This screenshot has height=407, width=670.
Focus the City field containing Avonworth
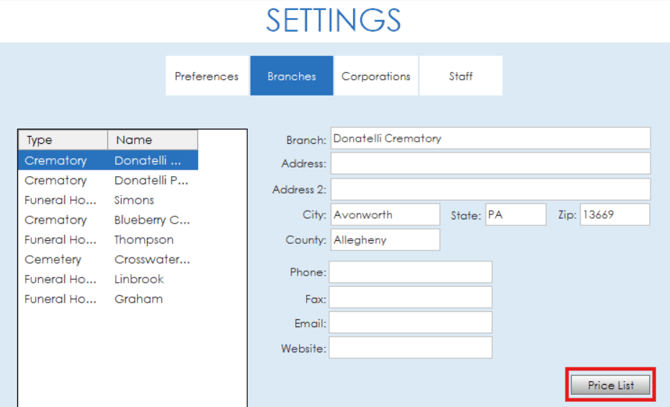[384, 215]
